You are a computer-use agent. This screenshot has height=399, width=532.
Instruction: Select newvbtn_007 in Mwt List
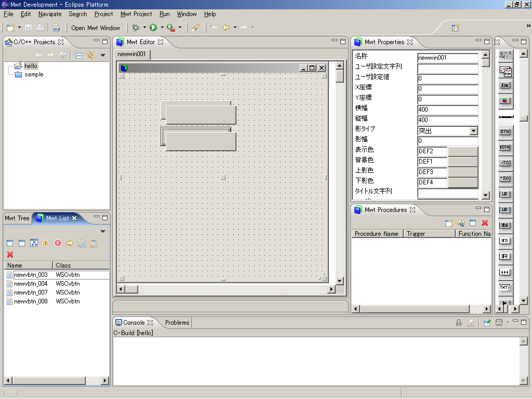31,292
